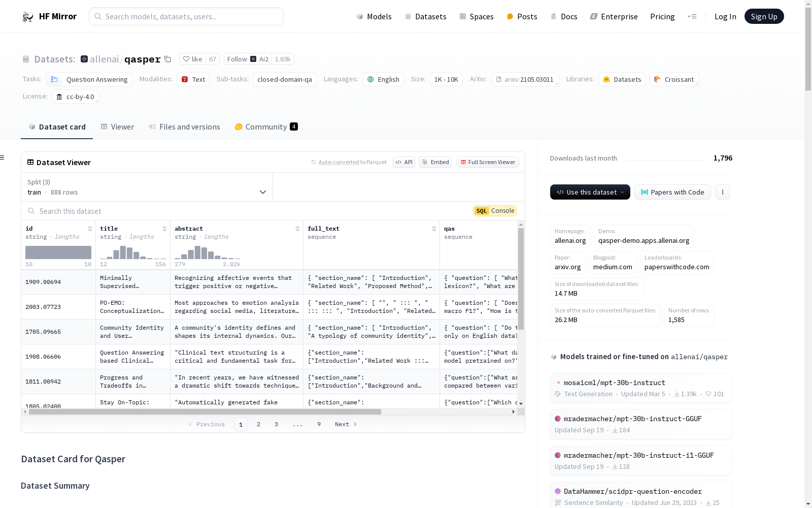Click the id lengths histogram bar

[58, 252]
